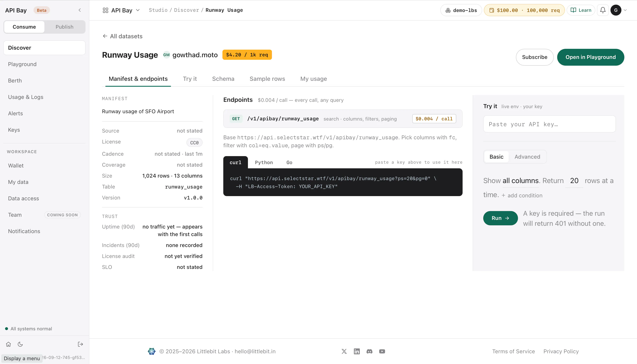The height and width of the screenshot is (364, 637).
Task: Click the sign-out icon in sidebar footer
Action: 80,344
